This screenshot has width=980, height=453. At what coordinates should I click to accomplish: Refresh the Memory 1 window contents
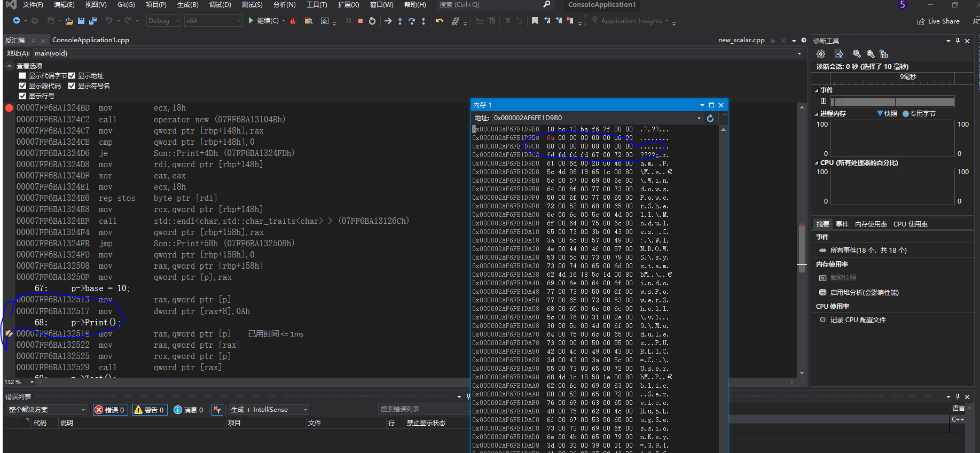click(710, 118)
